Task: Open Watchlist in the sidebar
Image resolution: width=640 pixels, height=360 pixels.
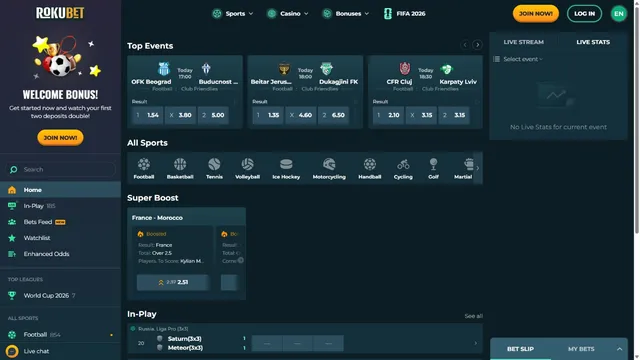Action: coord(60,238)
